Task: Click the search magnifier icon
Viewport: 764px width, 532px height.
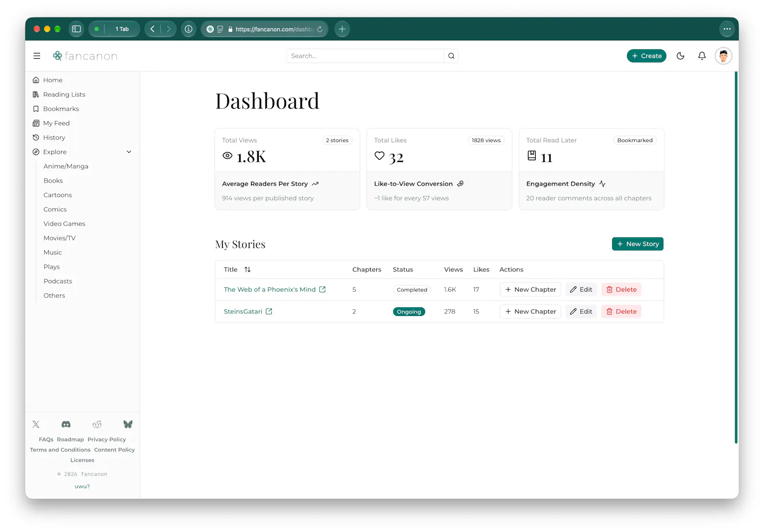Action: coord(451,56)
